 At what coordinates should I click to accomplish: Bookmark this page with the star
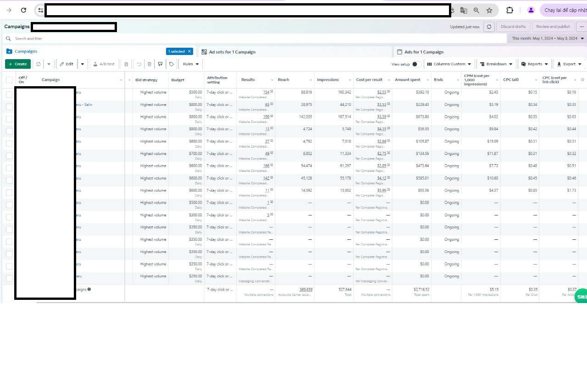489,10
